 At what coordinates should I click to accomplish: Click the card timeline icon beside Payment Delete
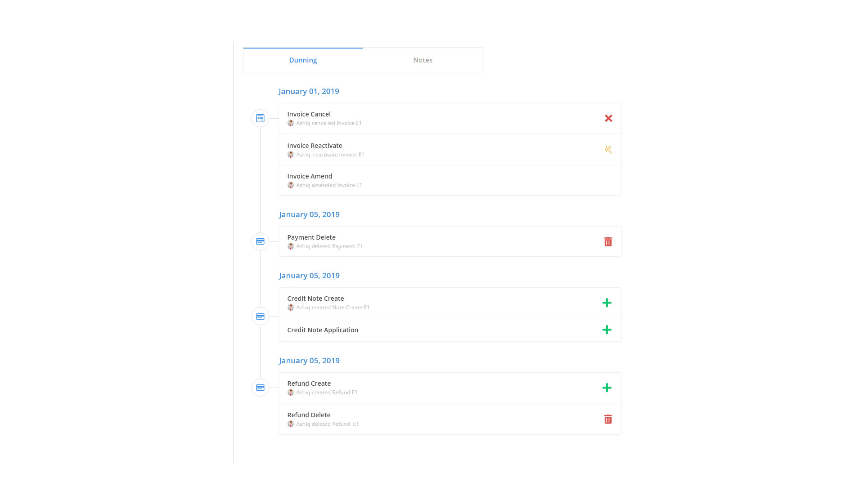(x=260, y=242)
